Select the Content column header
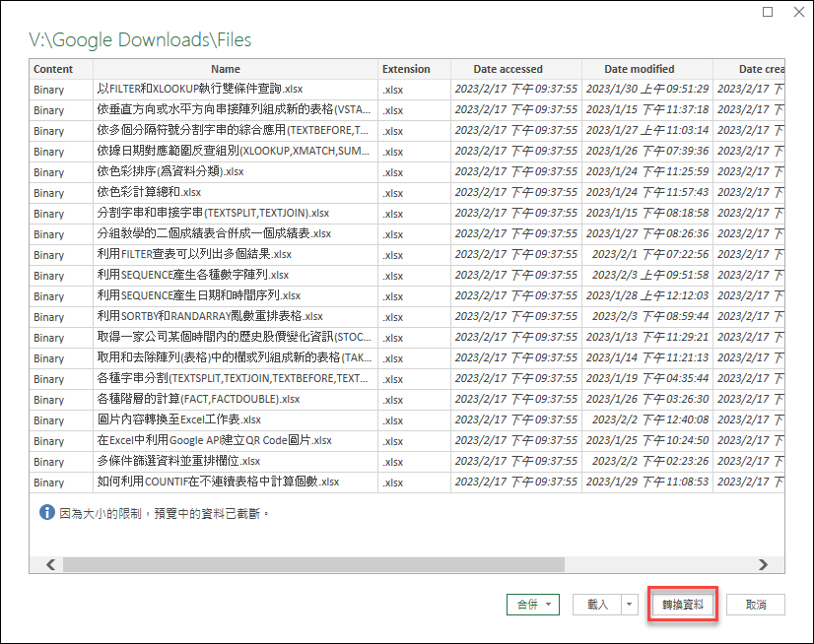The height and width of the screenshot is (644, 814). pos(61,69)
